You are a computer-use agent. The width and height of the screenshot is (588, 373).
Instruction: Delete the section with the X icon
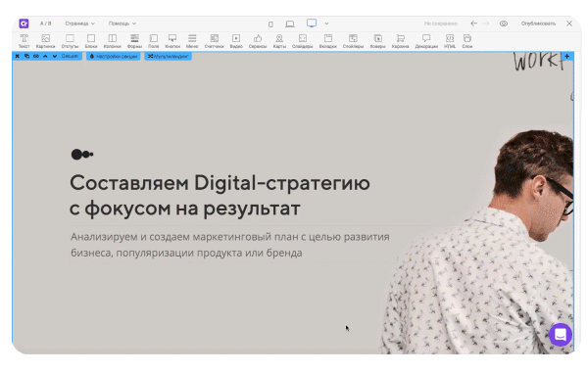pos(18,56)
